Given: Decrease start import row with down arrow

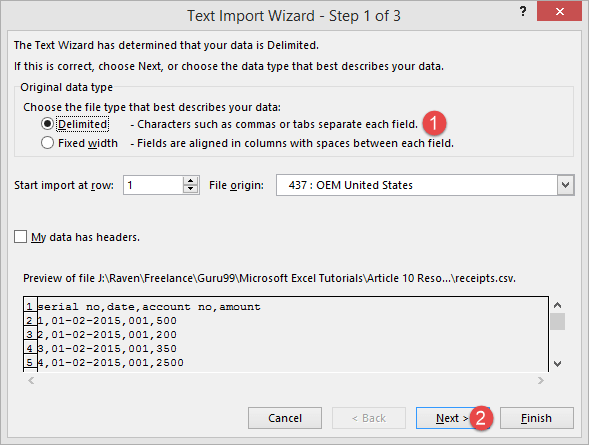Looking at the screenshot, I should tap(190, 189).
